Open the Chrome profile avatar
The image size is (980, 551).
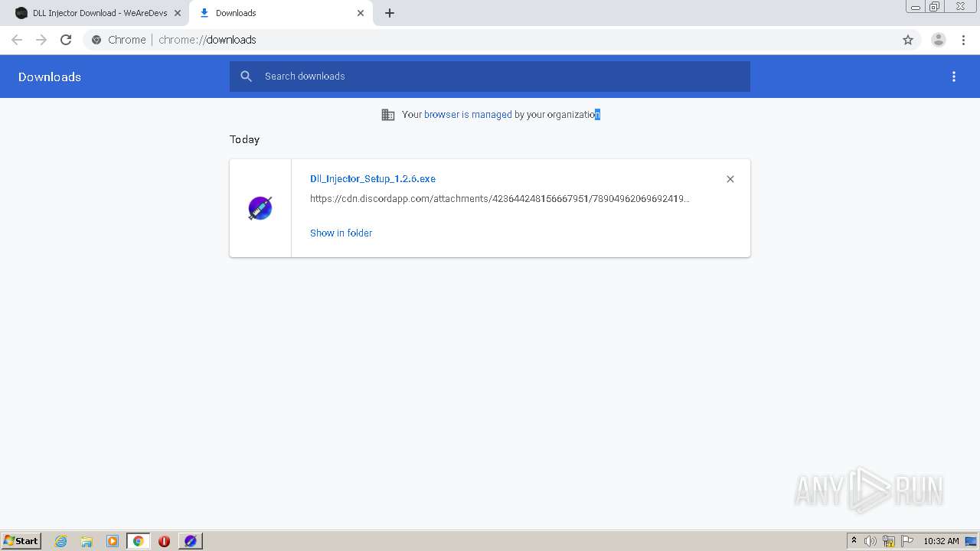[939, 40]
